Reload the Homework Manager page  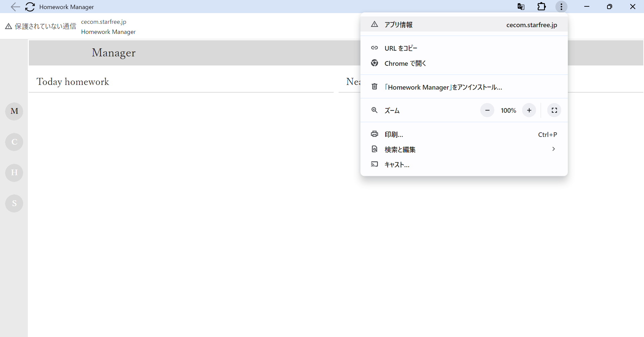[30, 7]
